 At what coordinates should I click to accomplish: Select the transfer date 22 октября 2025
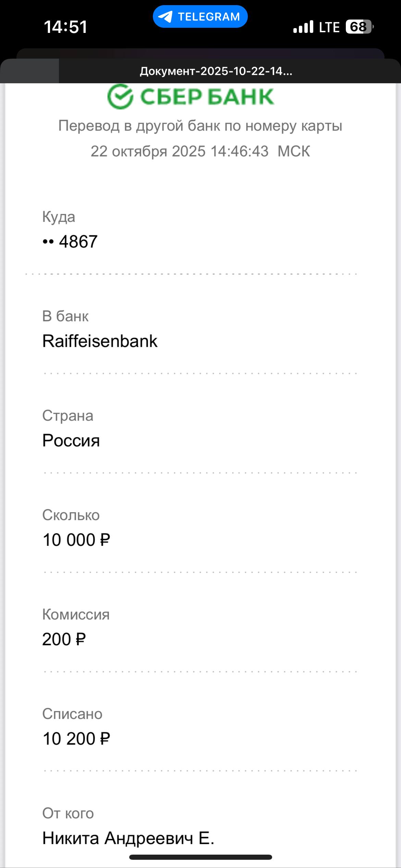148,151
